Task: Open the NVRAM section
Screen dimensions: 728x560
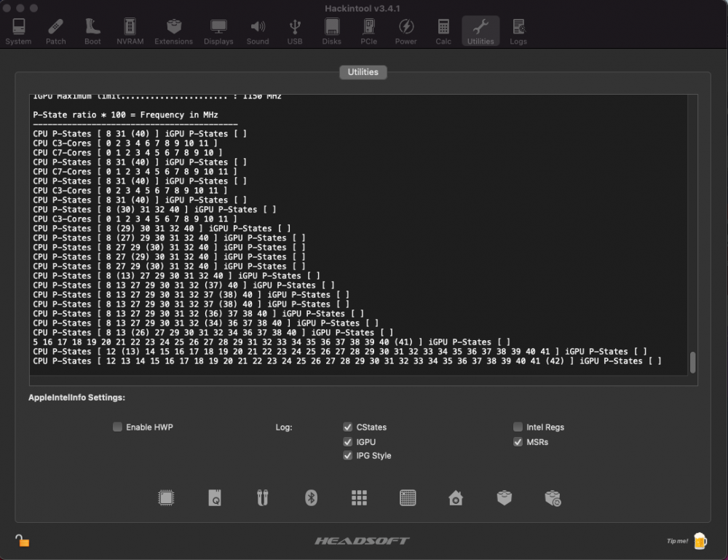Action: pyautogui.click(x=130, y=31)
